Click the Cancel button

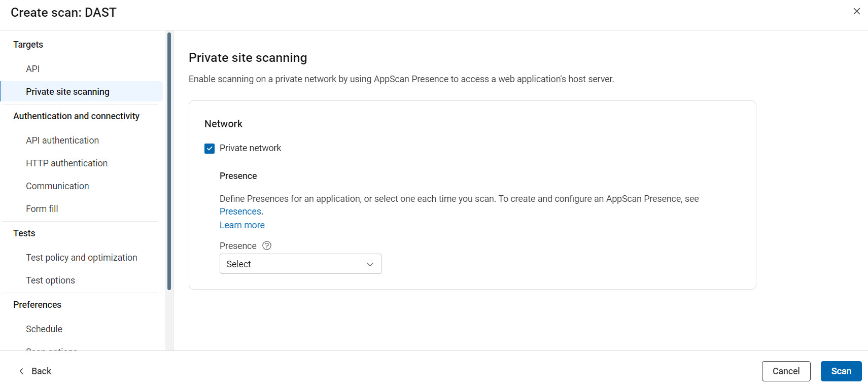(786, 371)
